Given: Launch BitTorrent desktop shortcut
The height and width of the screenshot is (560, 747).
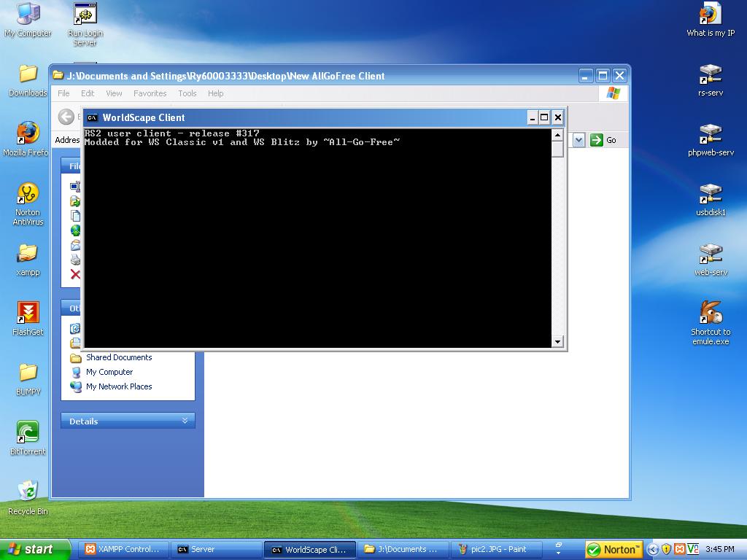Looking at the screenshot, I should click(x=28, y=438).
